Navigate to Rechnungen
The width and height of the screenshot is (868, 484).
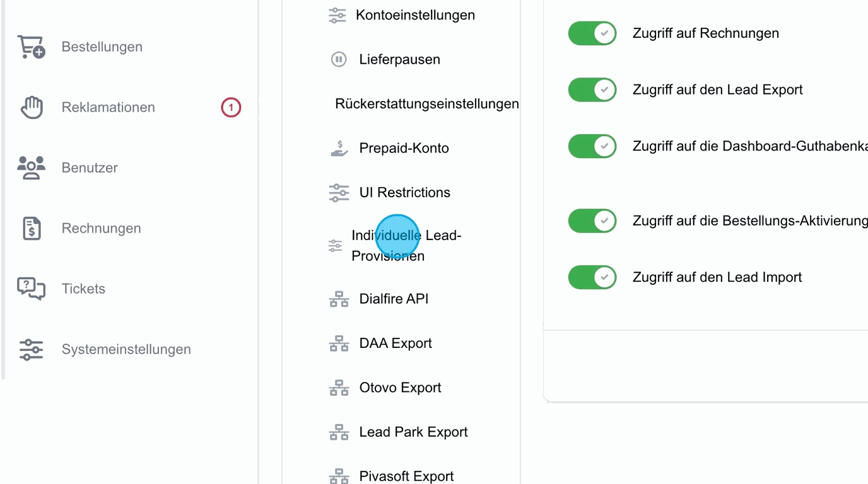pos(101,228)
